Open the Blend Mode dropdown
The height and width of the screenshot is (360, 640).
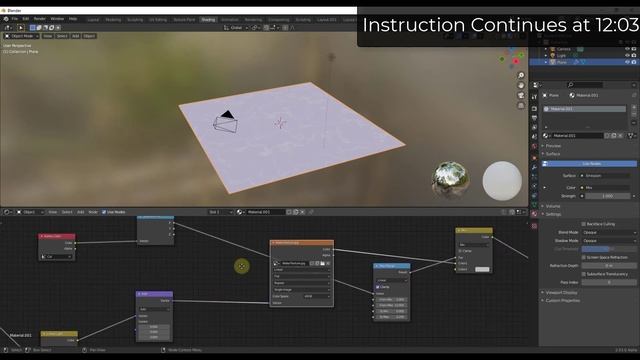click(x=609, y=232)
